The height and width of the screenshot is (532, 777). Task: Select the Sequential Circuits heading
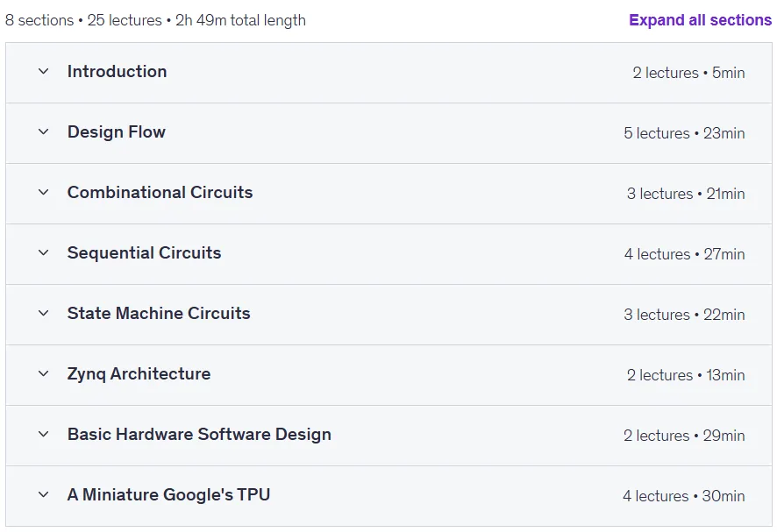point(144,252)
